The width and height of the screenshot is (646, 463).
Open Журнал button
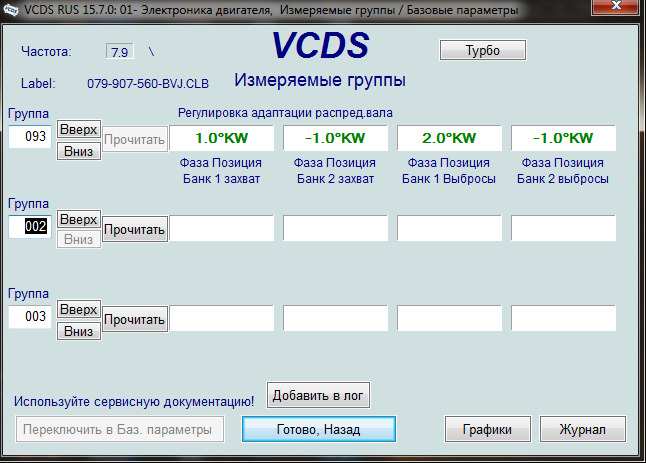(x=583, y=429)
